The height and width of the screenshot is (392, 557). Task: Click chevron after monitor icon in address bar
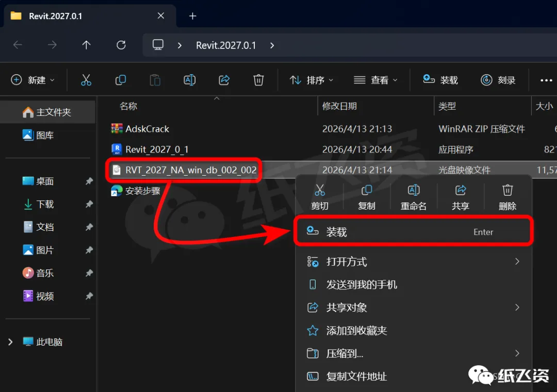[x=179, y=45]
